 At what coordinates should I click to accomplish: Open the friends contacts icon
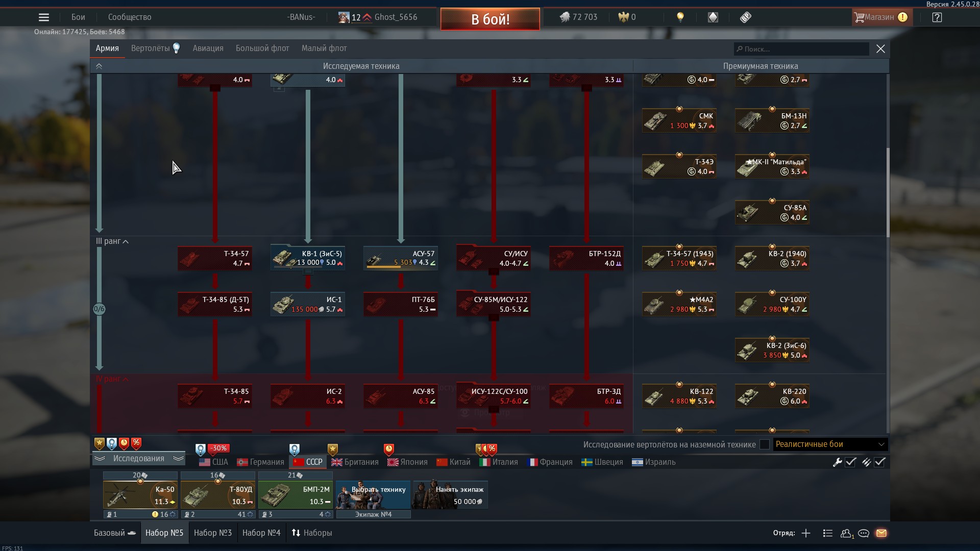tap(847, 533)
